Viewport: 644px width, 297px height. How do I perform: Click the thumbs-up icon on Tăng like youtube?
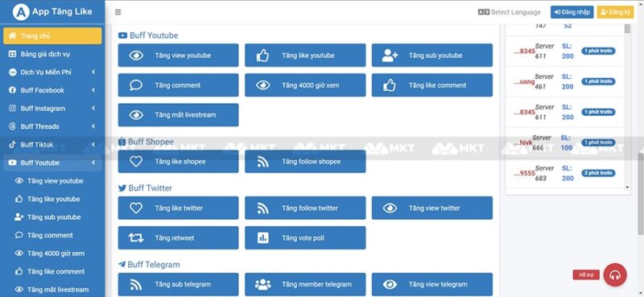pyautogui.click(x=262, y=56)
